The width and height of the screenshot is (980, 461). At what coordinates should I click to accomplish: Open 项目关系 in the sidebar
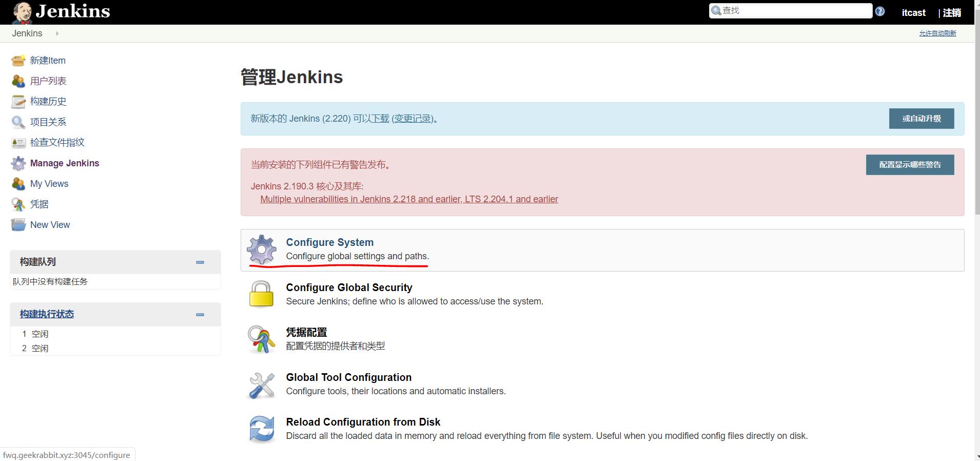[48, 122]
